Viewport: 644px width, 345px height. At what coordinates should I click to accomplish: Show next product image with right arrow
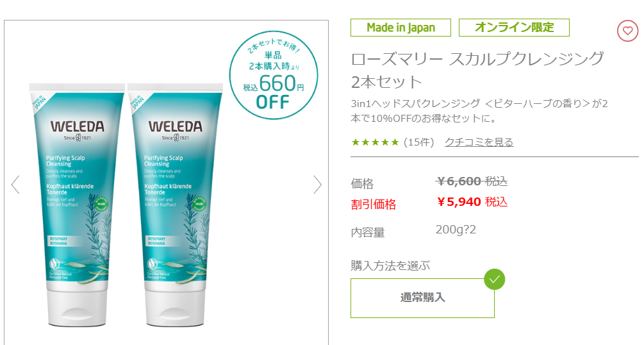point(317,185)
